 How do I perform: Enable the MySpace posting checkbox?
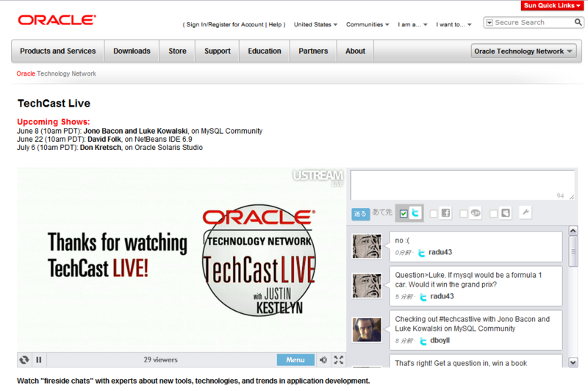[x=493, y=213]
